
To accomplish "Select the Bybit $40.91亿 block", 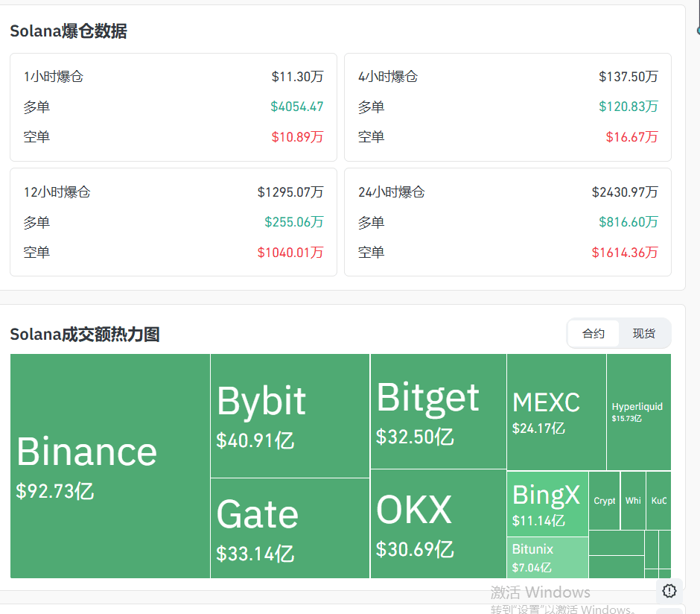I will click(x=290, y=416).
